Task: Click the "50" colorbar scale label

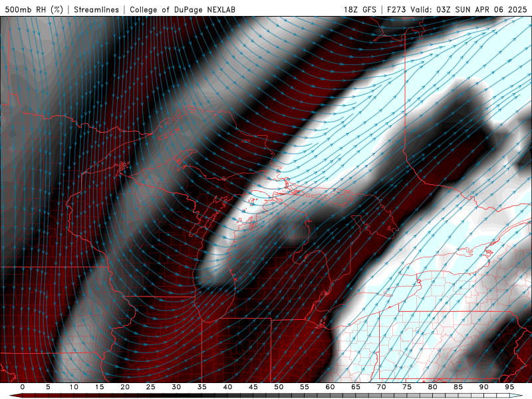Action: (279, 387)
